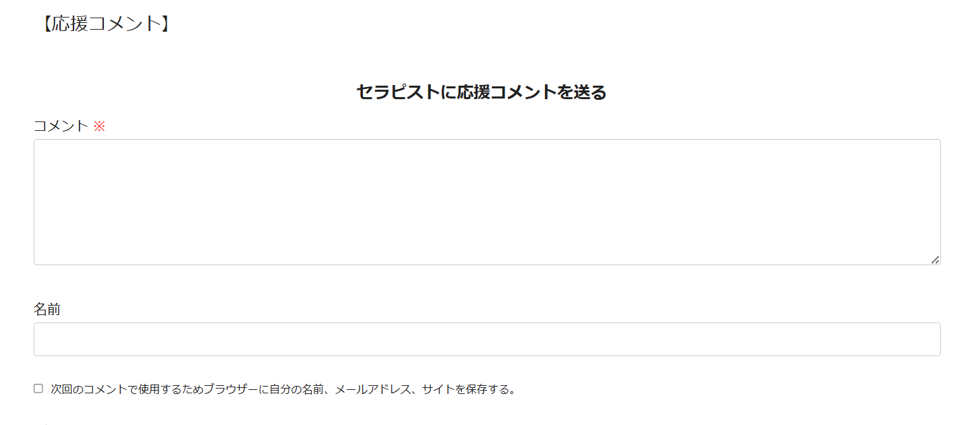
Task: Click the resize grip of the comment box
Action: coord(935,260)
